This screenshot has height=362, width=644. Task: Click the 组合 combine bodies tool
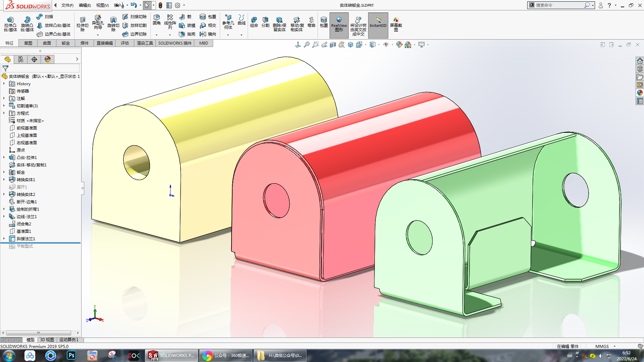[254, 22]
